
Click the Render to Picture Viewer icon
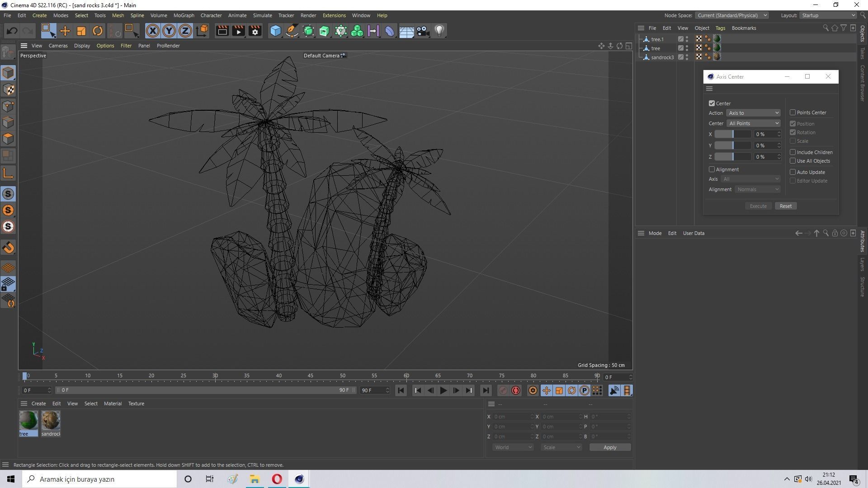click(x=238, y=31)
